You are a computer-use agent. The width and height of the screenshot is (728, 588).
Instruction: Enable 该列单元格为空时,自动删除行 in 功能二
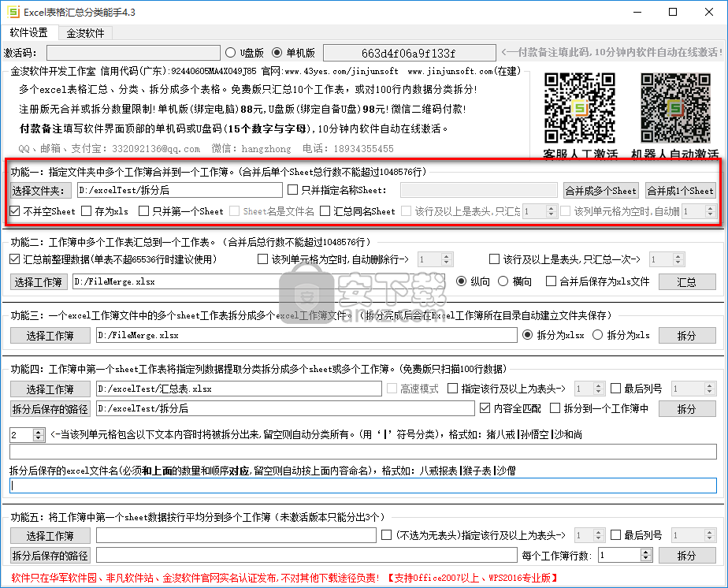point(333,259)
